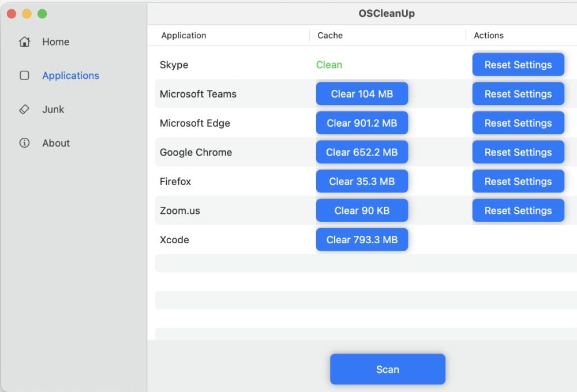
Task: Click the Applications square icon in sidebar
Action: (24, 76)
